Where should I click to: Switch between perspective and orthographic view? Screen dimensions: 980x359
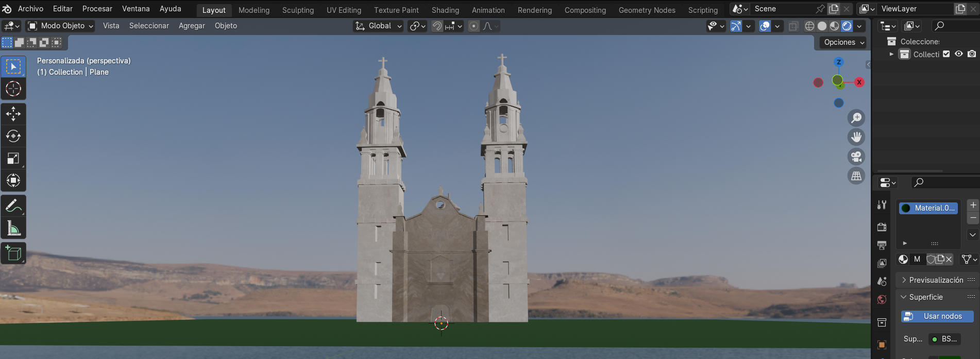pos(856,176)
